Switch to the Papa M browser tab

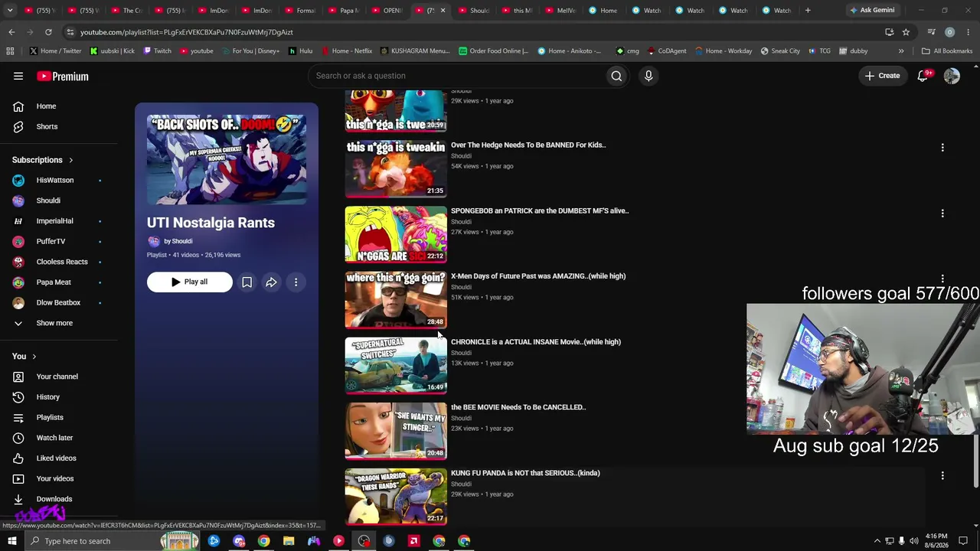[x=344, y=11]
